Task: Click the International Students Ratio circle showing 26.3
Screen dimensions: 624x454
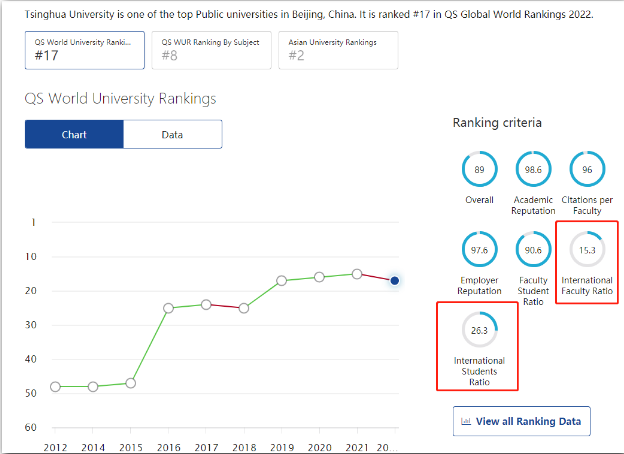Action: pyautogui.click(x=479, y=330)
